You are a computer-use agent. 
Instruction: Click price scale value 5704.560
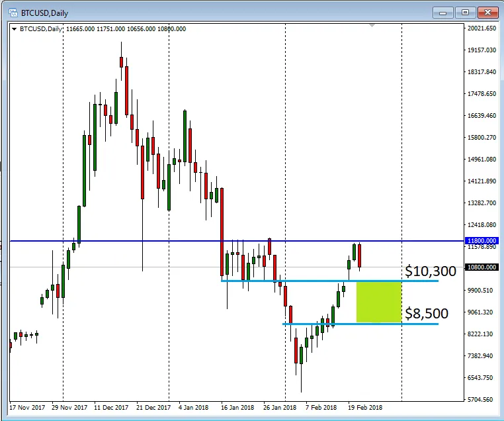[x=480, y=400]
